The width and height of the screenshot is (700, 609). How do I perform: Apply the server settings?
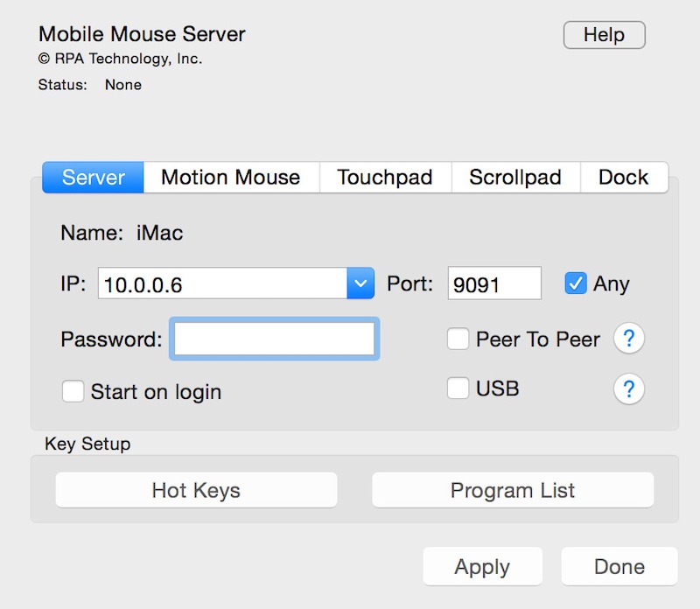[x=482, y=566]
